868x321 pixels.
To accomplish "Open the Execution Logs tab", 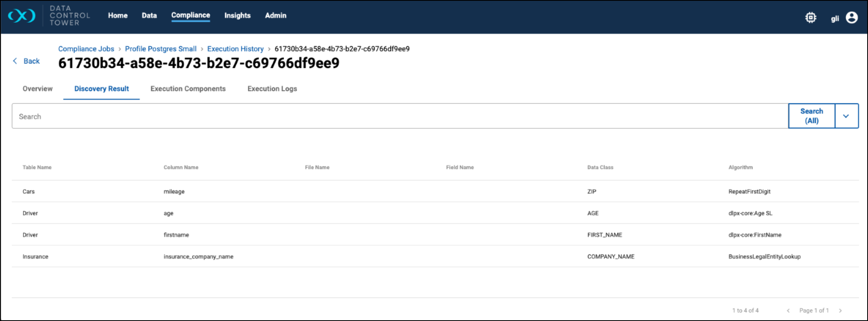I will point(272,89).
